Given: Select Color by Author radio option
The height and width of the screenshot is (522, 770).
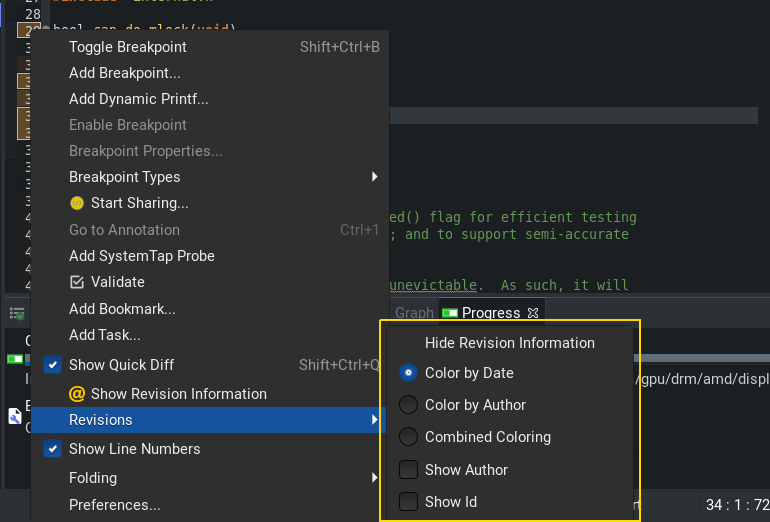Looking at the screenshot, I should click(408, 405).
